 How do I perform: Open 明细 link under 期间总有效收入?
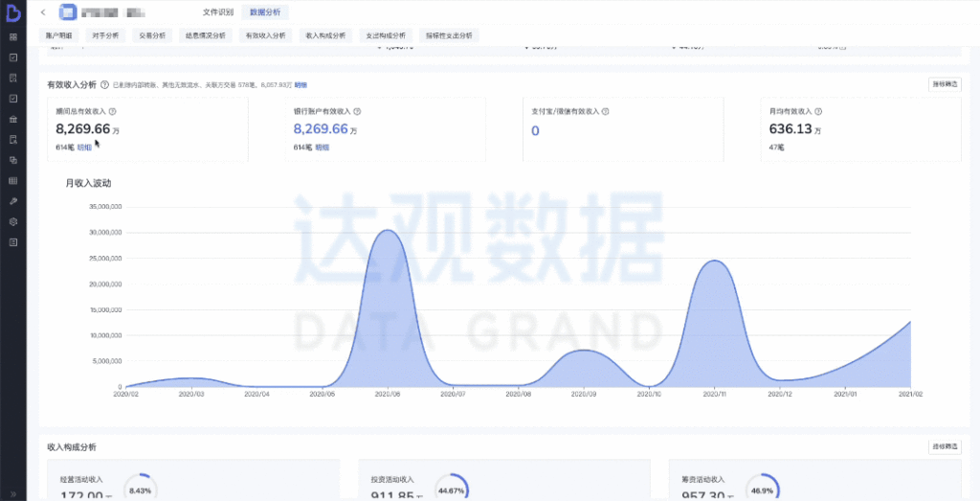(x=84, y=147)
